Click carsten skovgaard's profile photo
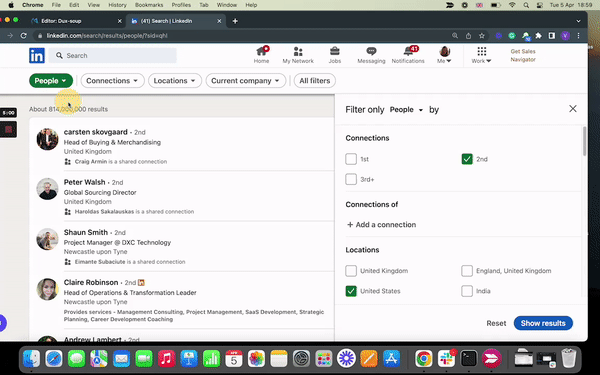This screenshot has width=600, height=375. (47, 139)
